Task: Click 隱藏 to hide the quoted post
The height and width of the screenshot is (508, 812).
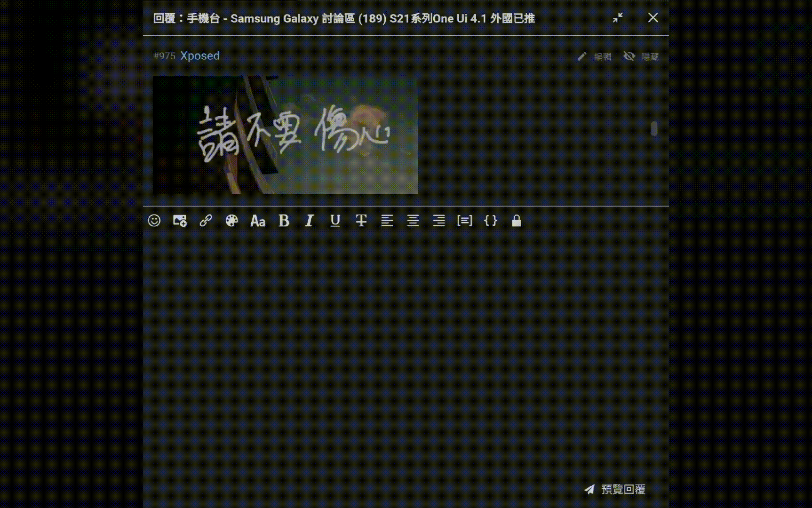Action: [641, 56]
